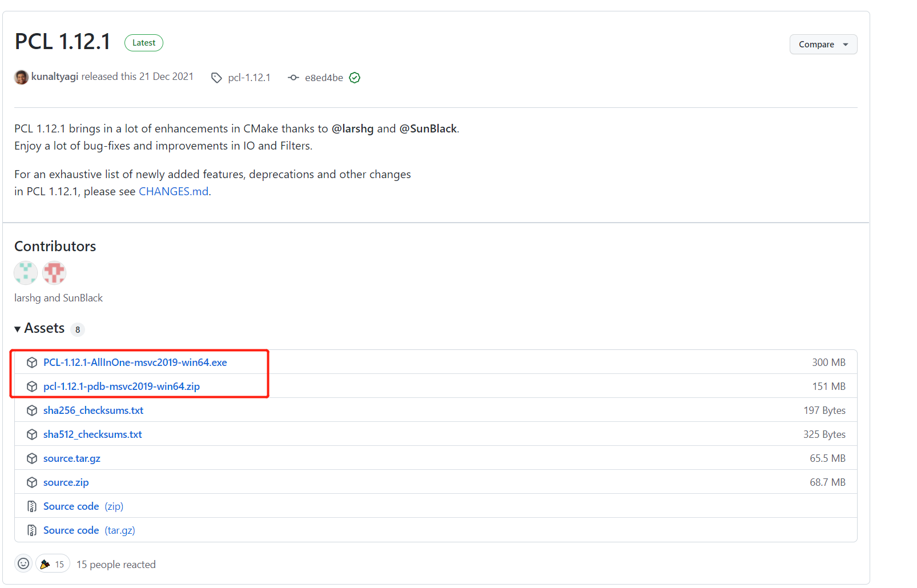The height and width of the screenshot is (588, 917).
Task: Click the Latest release label
Action: 143,42
